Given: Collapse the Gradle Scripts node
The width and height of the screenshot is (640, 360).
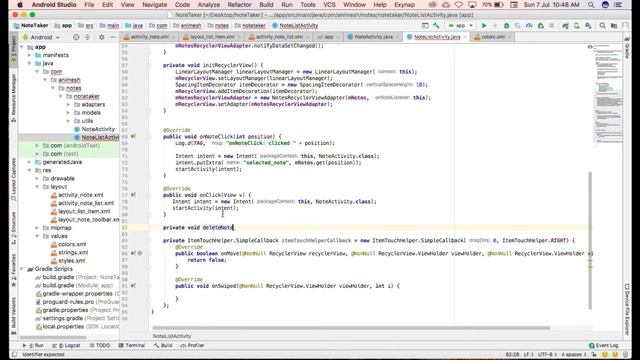Looking at the screenshot, I should pos(22,269).
